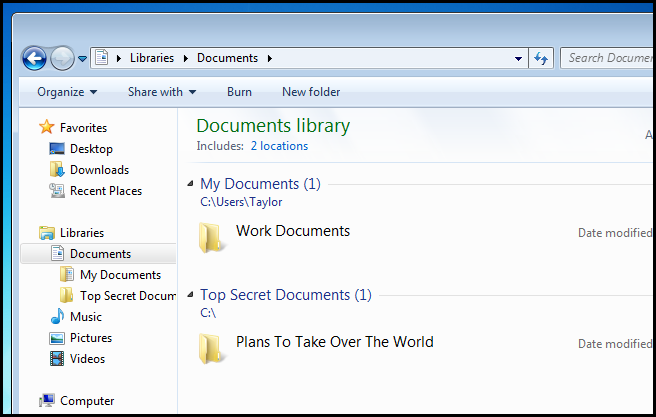
Task: Select Favorites in the navigation pane
Action: [x=83, y=128]
